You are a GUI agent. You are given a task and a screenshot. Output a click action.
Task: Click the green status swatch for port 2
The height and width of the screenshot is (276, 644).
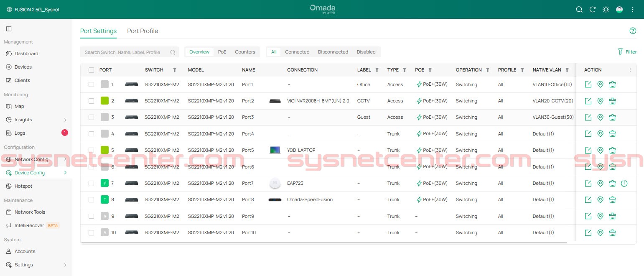point(104,101)
